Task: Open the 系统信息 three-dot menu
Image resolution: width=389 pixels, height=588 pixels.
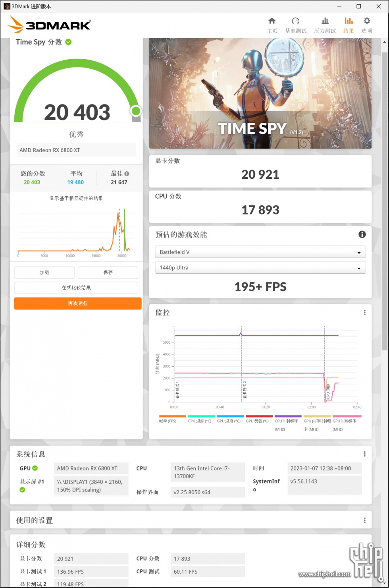Action: [364, 454]
